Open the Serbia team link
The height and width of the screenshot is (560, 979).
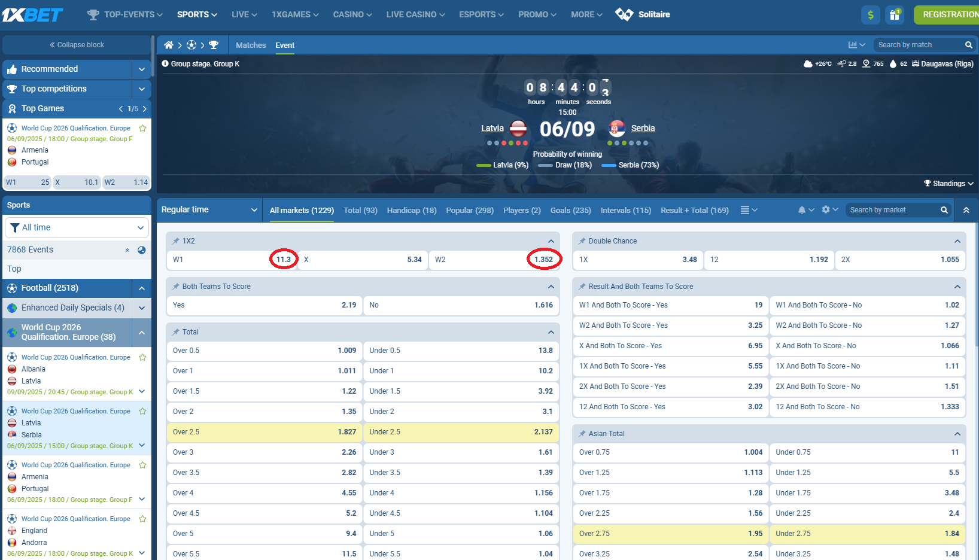pyautogui.click(x=643, y=128)
